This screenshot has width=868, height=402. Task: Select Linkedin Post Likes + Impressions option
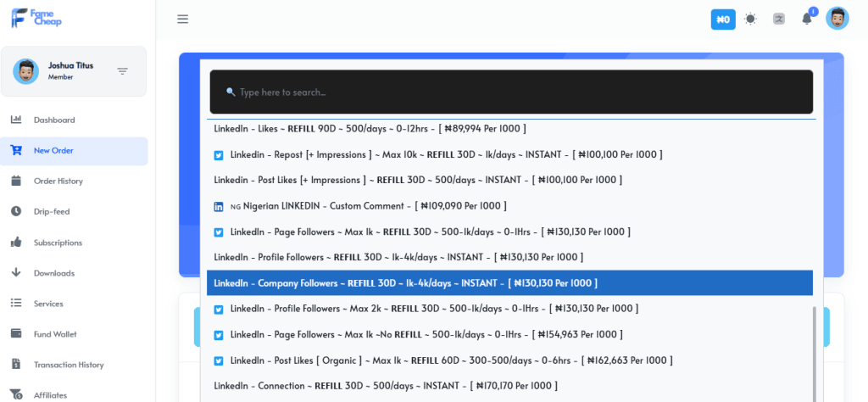coord(509,180)
